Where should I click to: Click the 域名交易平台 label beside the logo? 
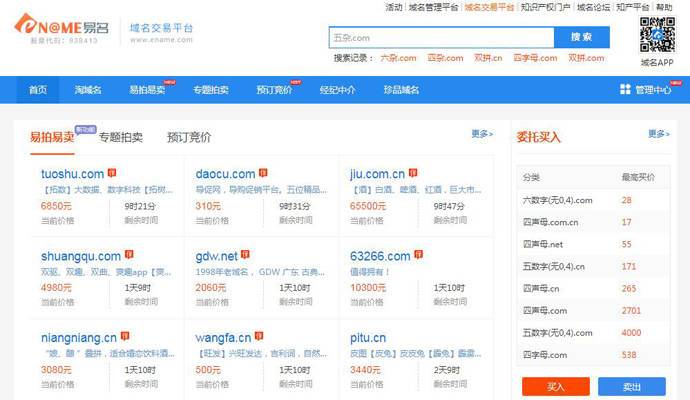click(161, 28)
